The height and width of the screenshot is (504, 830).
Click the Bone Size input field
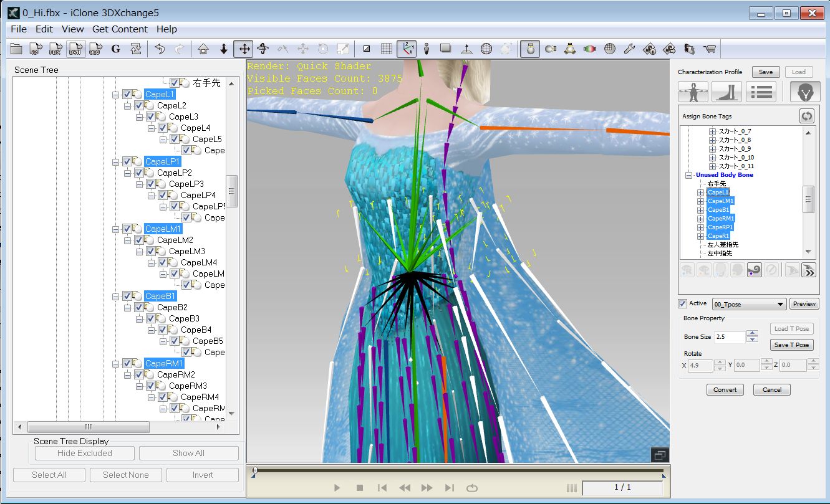(x=730, y=336)
